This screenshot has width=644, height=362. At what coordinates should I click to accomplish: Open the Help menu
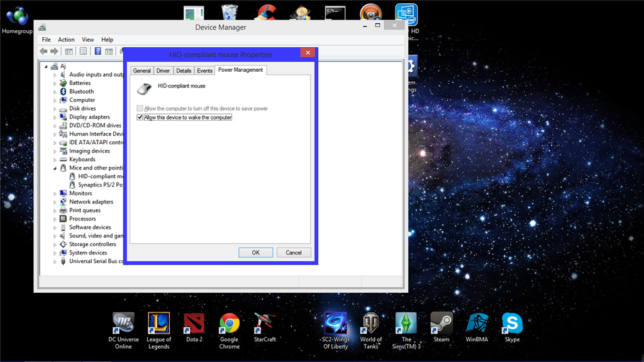pyautogui.click(x=107, y=40)
